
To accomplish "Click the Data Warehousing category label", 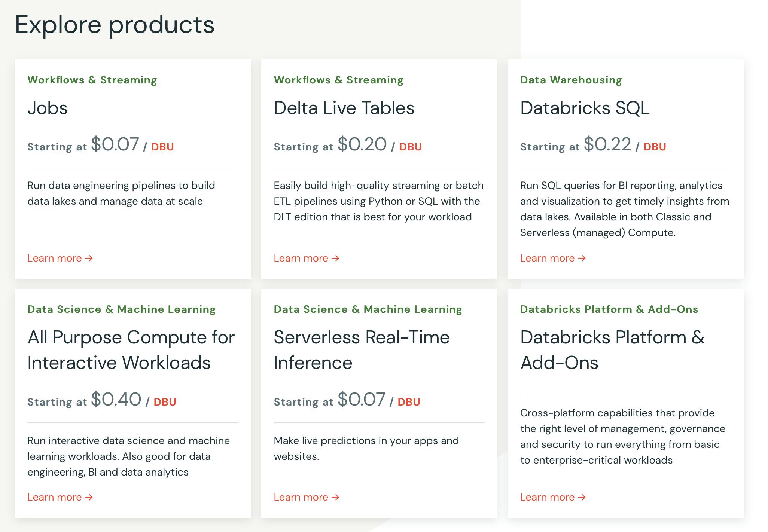I will (x=571, y=80).
